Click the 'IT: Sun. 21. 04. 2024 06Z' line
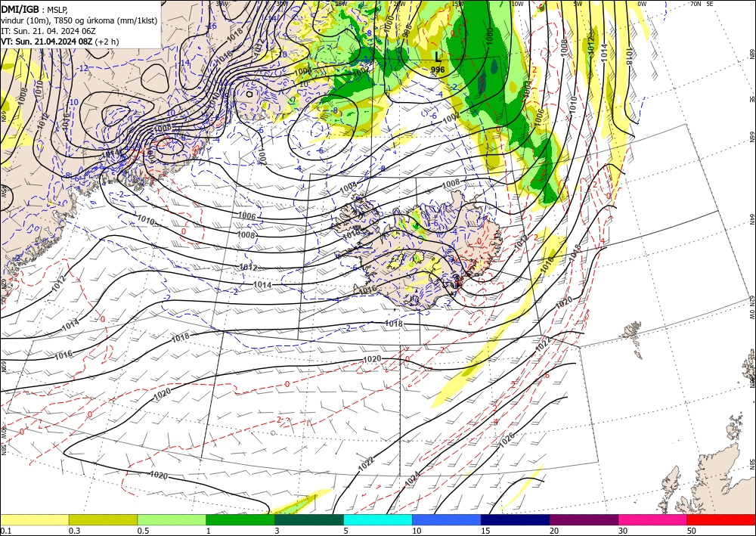The height and width of the screenshot is (536, 756). [x=48, y=31]
